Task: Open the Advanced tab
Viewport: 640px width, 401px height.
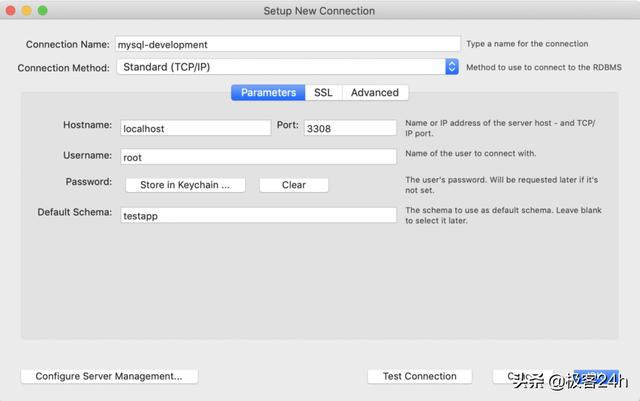Action: [374, 92]
